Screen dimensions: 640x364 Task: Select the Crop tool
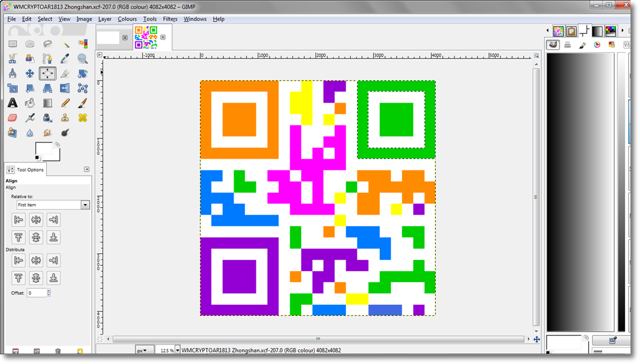65,73
